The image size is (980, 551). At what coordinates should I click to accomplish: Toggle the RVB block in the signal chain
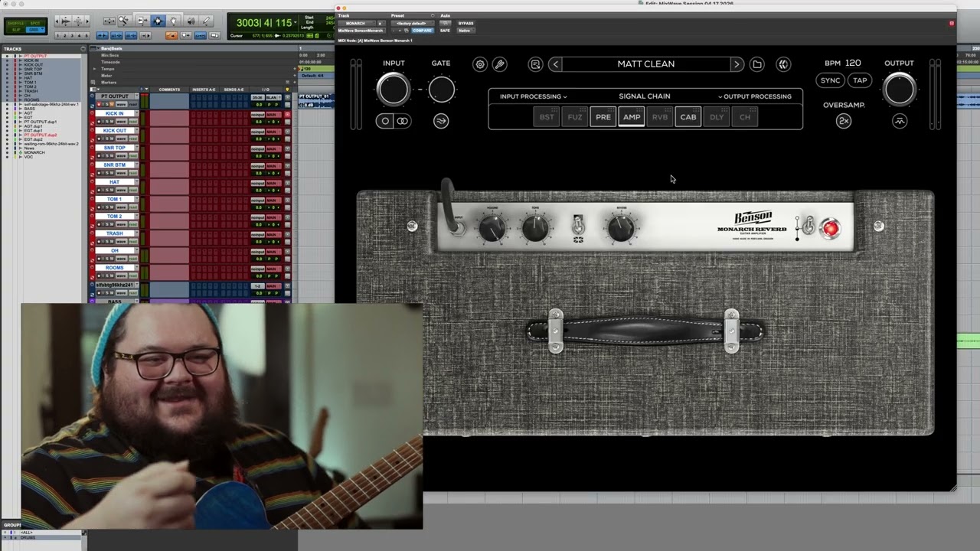click(660, 117)
